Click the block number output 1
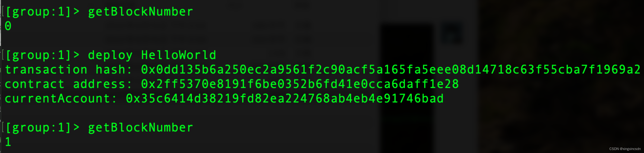 click(x=8, y=142)
